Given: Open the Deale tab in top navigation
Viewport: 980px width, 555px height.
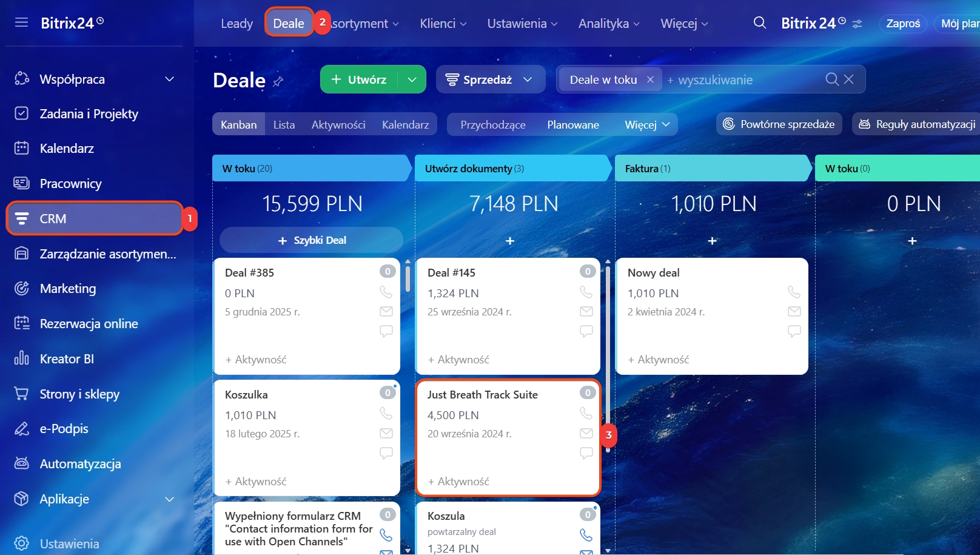Looking at the screenshot, I should [289, 23].
